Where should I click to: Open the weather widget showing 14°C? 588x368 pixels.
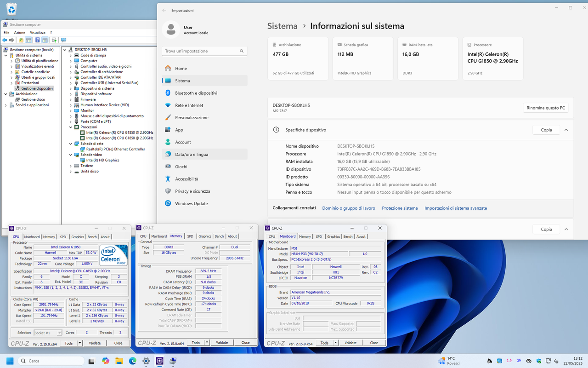pyautogui.click(x=448, y=361)
